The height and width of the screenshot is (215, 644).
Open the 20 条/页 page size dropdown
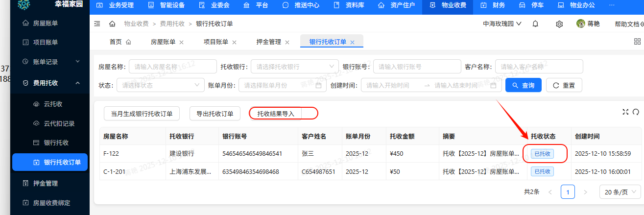[x=620, y=192]
